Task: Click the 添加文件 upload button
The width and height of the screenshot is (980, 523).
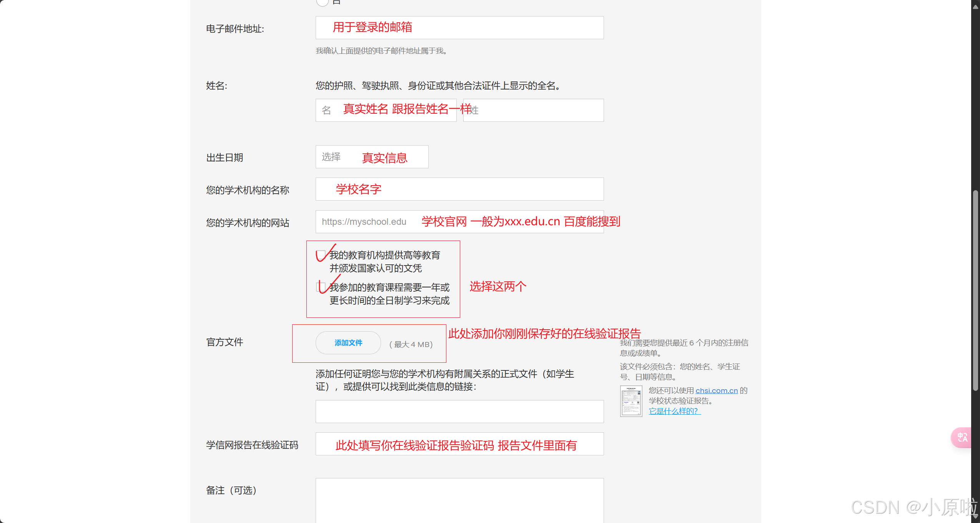Action: pos(348,343)
